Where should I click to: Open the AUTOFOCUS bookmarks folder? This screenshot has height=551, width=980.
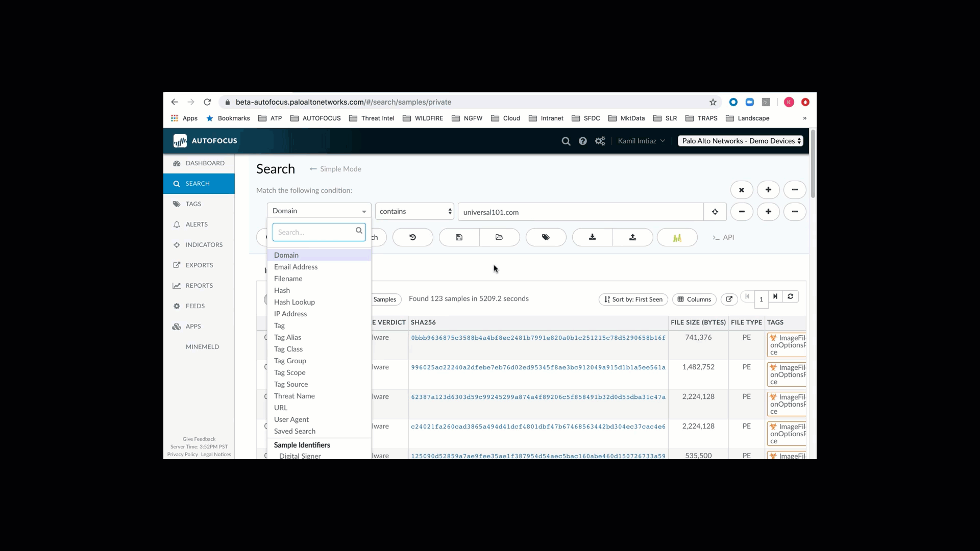pyautogui.click(x=315, y=118)
